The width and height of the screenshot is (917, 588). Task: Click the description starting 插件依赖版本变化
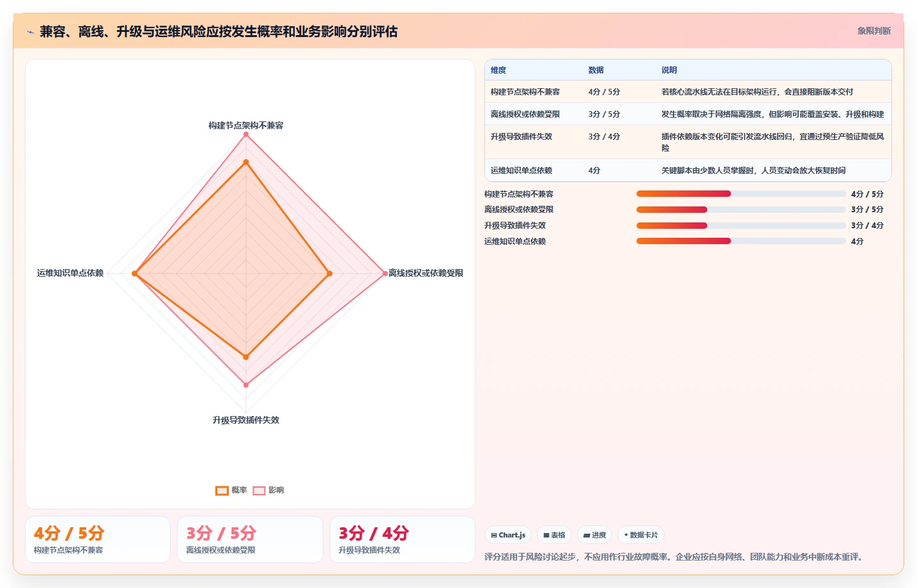[773, 142]
